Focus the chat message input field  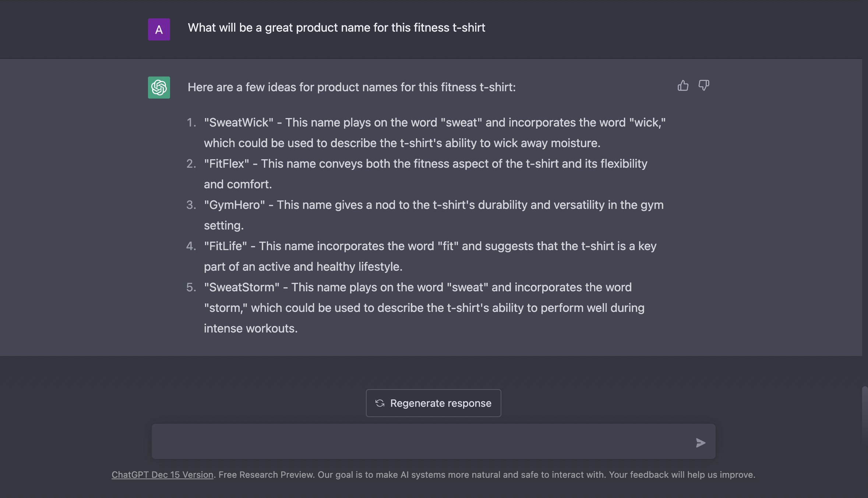click(434, 441)
